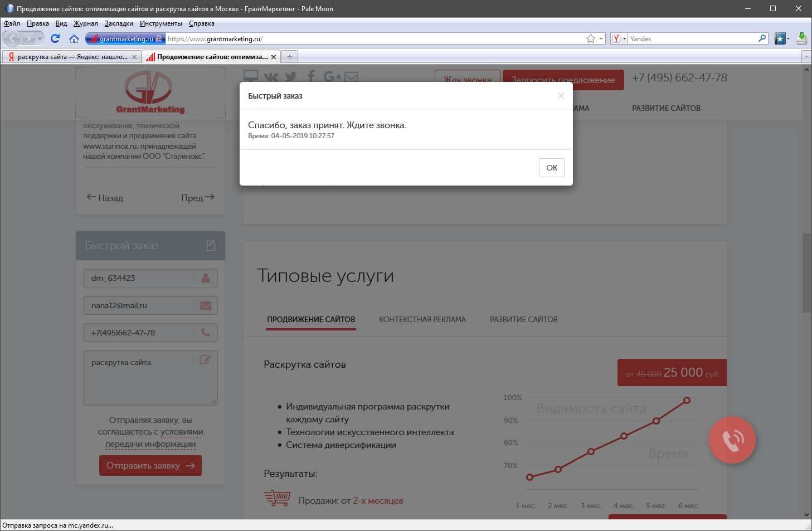Open the back/forward history dropdown arrow
This screenshot has width=812, height=531.
click(40, 38)
